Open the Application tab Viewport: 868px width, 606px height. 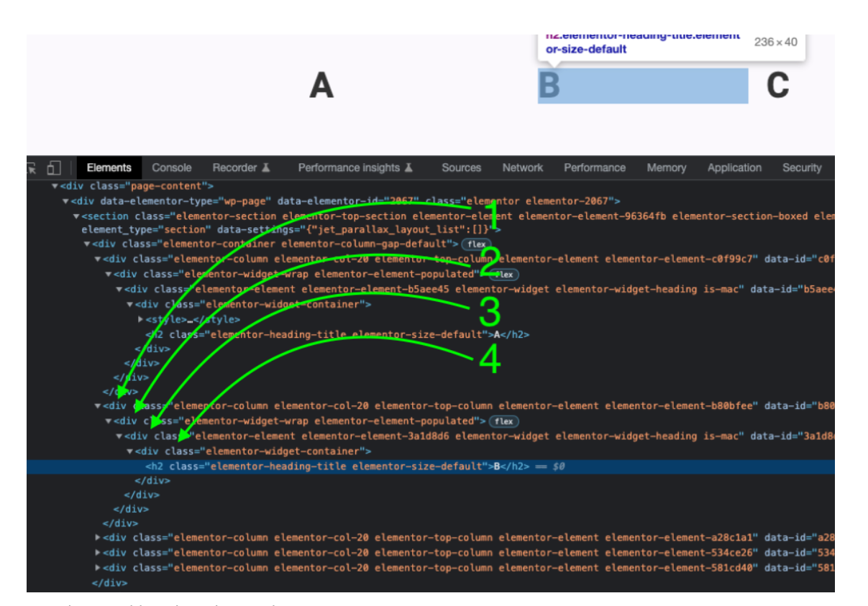coord(734,167)
